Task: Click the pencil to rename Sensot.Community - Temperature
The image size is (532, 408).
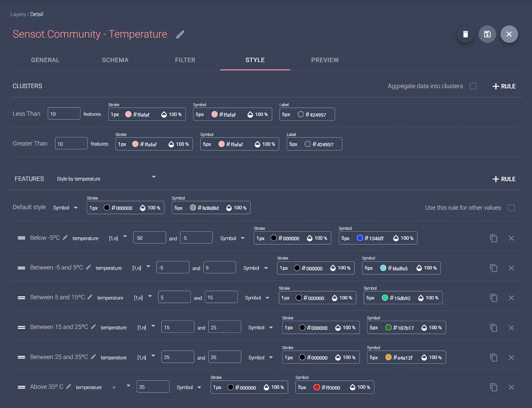Action: pos(180,34)
